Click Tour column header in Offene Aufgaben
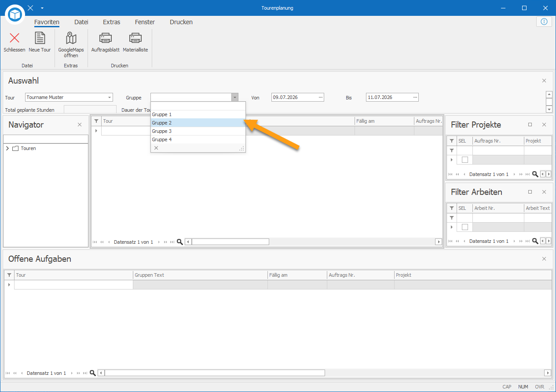556x392 pixels. (73, 275)
